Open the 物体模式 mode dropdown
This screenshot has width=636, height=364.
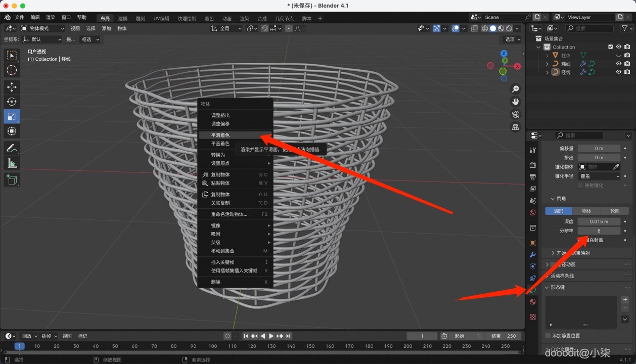pos(43,28)
